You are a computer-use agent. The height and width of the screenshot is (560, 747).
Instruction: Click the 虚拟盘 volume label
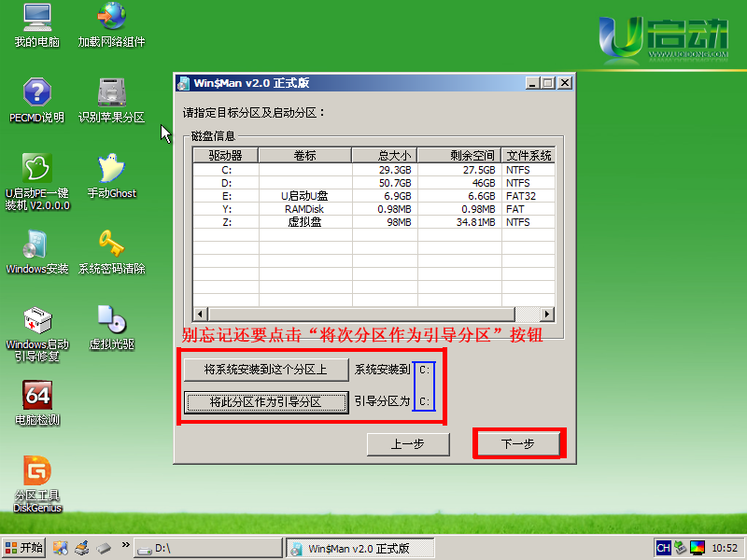(x=304, y=222)
